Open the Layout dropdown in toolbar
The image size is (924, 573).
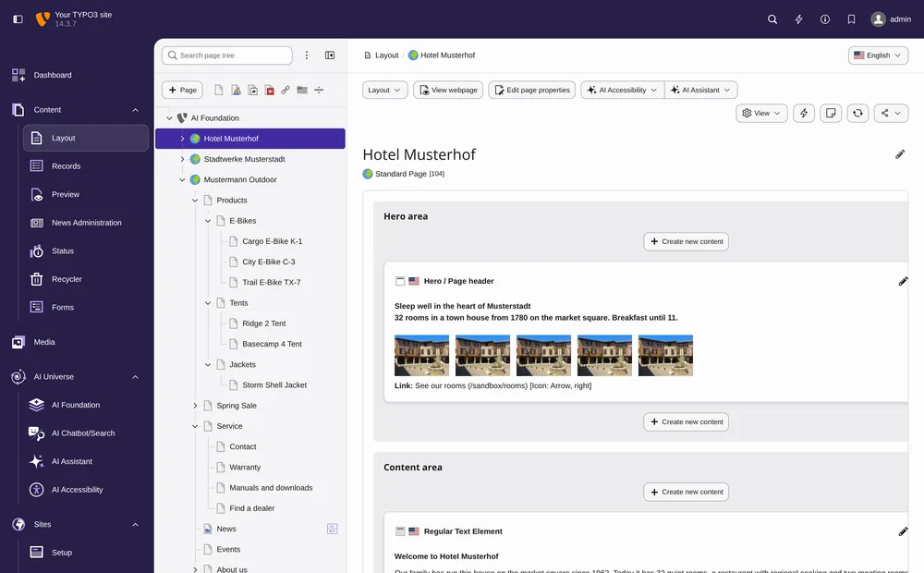tap(384, 91)
